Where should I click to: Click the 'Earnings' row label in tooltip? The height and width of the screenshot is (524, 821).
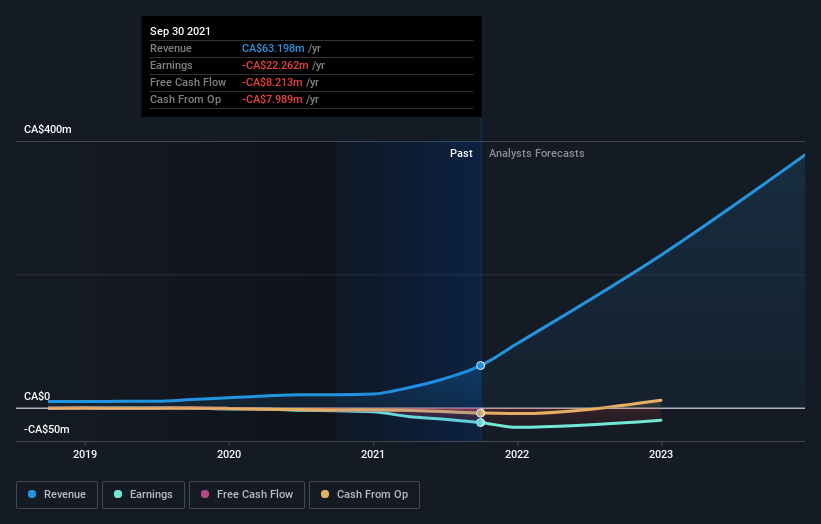(x=171, y=65)
